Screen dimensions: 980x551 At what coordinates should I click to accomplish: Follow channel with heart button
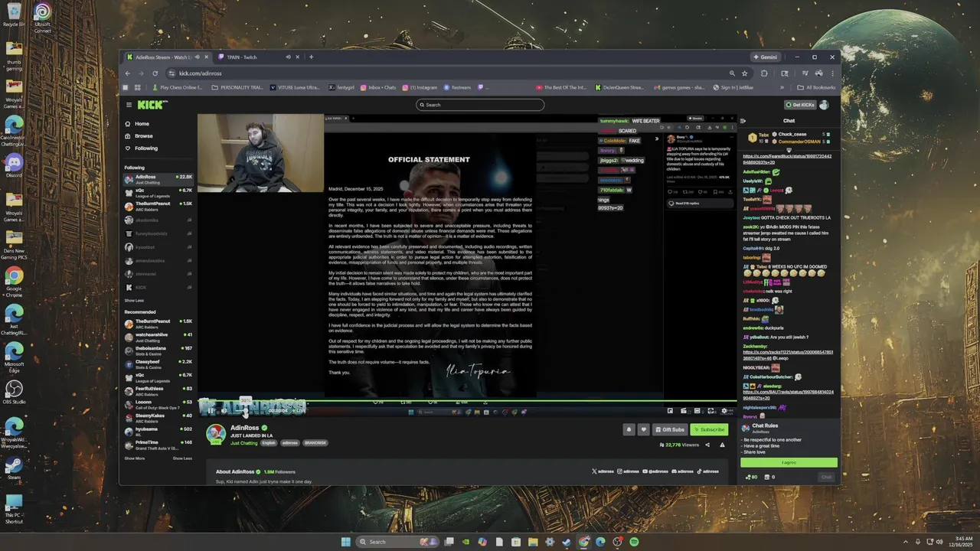(644, 430)
